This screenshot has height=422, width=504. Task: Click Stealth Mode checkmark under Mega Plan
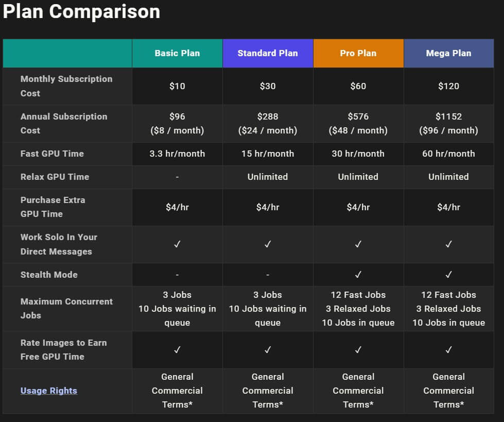click(x=448, y=275)
